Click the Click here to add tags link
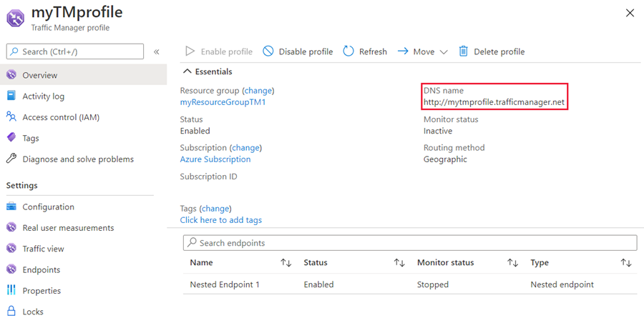The width and height of the screenshot is (644, 323). coord(220,220)
